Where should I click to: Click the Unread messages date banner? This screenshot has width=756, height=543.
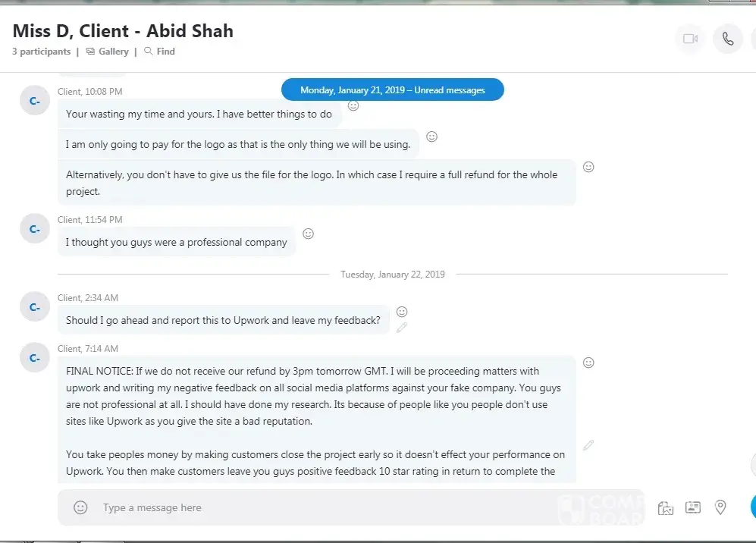tap(392, 89)
